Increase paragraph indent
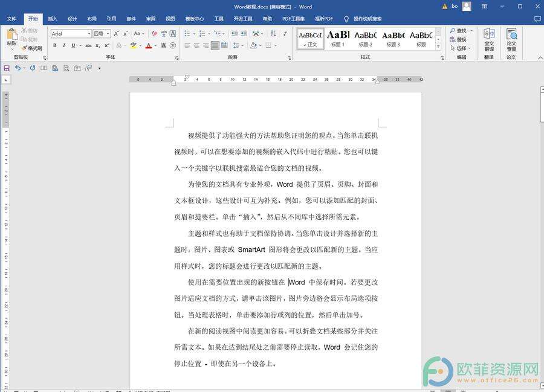The height and width of the screenshot is (392, 544). coord(244,34)
